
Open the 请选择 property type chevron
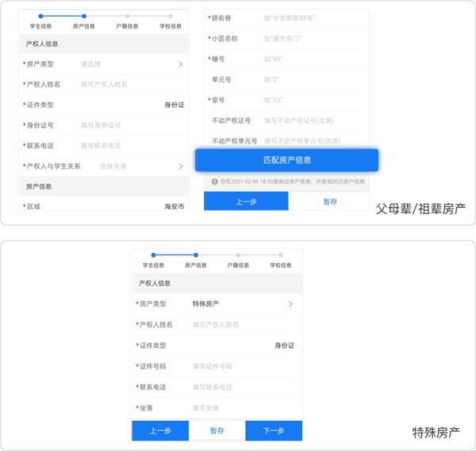pos(180,63)
